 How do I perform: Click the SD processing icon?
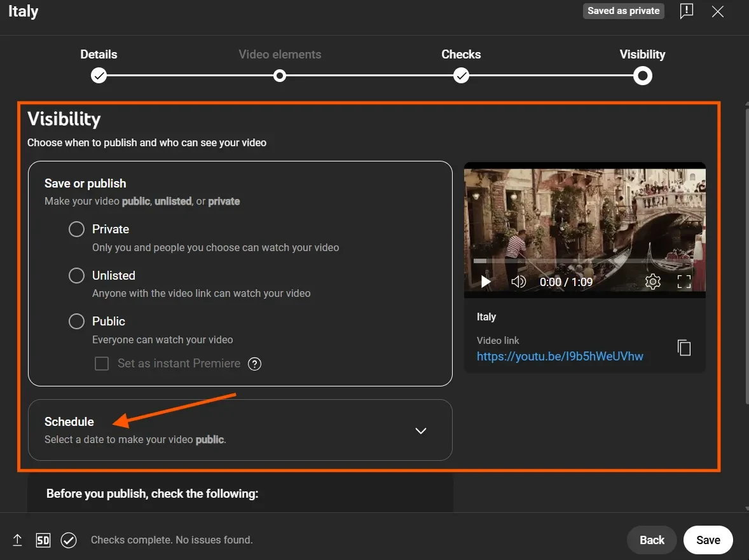tap(43, 540)
